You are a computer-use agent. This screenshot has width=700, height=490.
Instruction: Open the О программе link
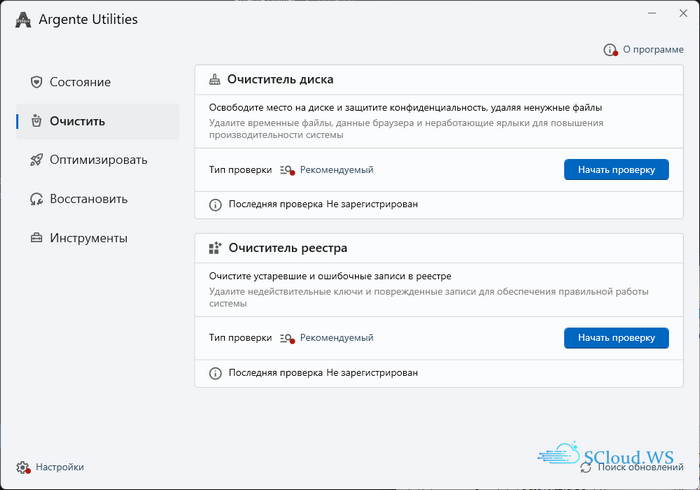point(653,50)
